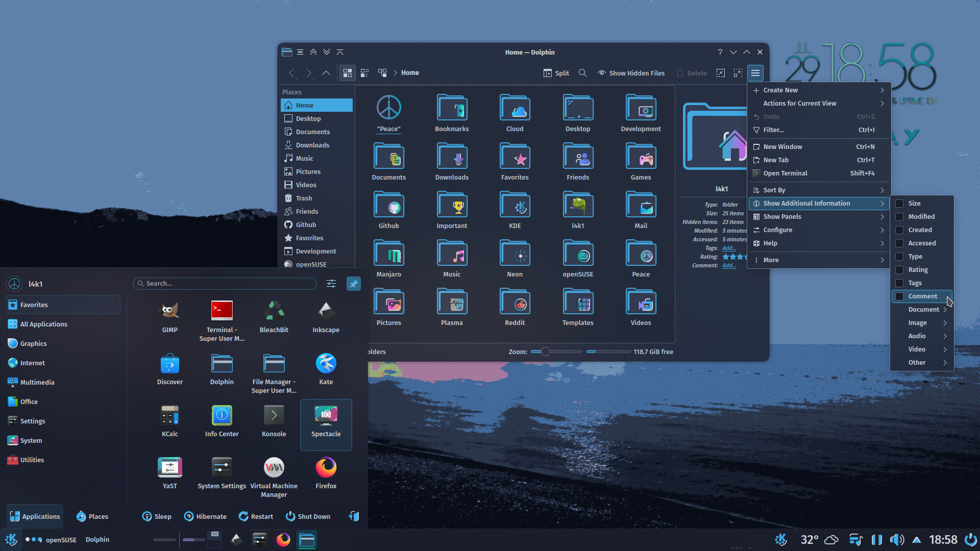
Task: Expand Sort By submenu
Action: point(819,190)
